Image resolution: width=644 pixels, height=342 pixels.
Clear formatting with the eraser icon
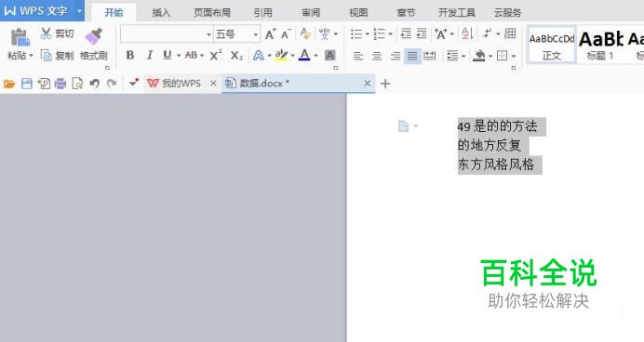pyautogui.click(x=305, y=33)
